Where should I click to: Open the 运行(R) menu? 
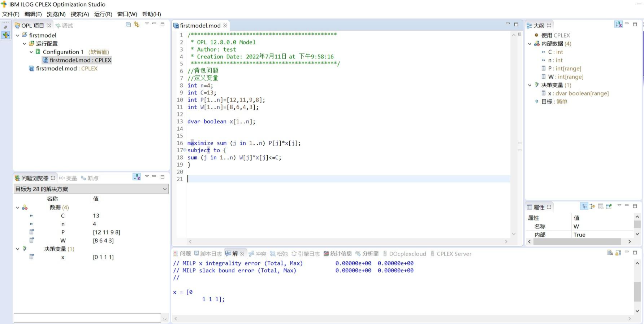tap(103, 14)
